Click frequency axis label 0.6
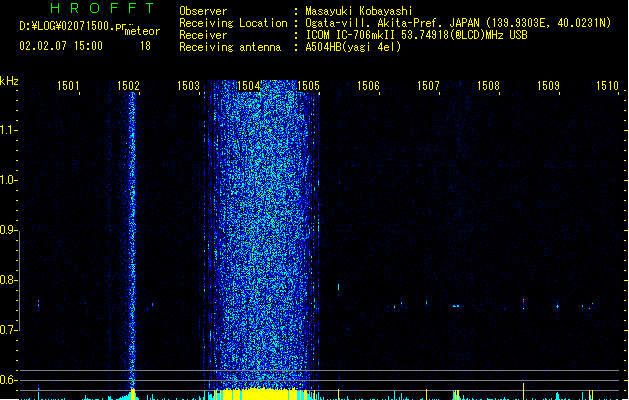The width and height of the screenshot is (629, 400). coord(8,380)
